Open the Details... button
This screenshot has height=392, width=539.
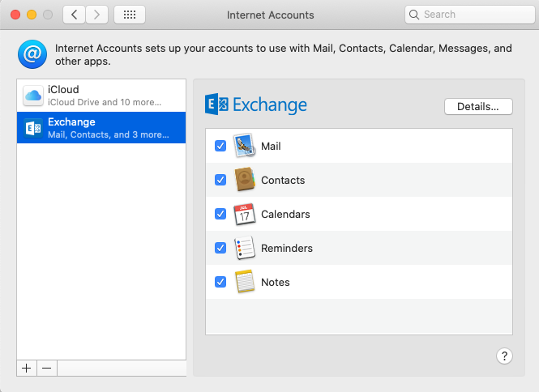[x=478, y=106]
